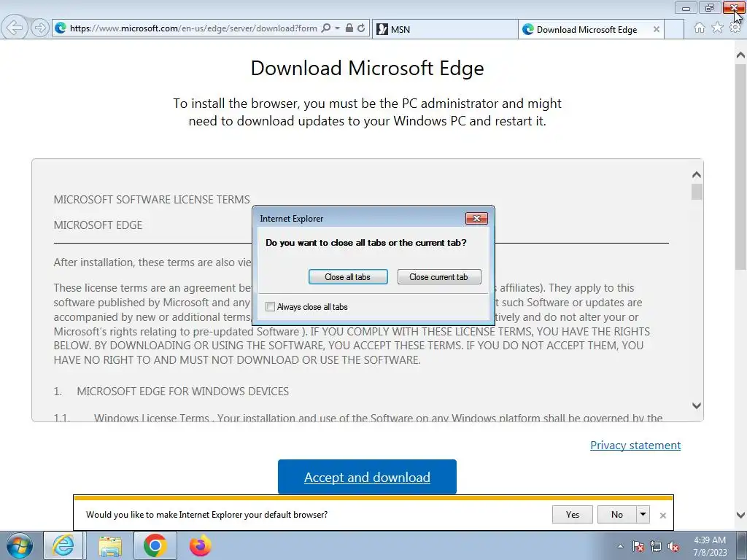This screenshot has width=747, height=560.
Task: Choose Close current tab in dialog
Action: click(x=438, y=276)
